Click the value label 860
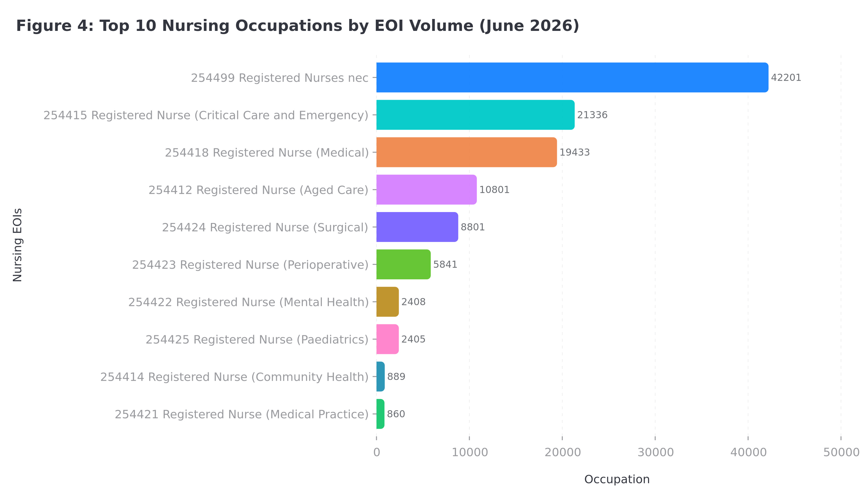The height and width of the screenshot is (502, 868). tap(396, 414)
